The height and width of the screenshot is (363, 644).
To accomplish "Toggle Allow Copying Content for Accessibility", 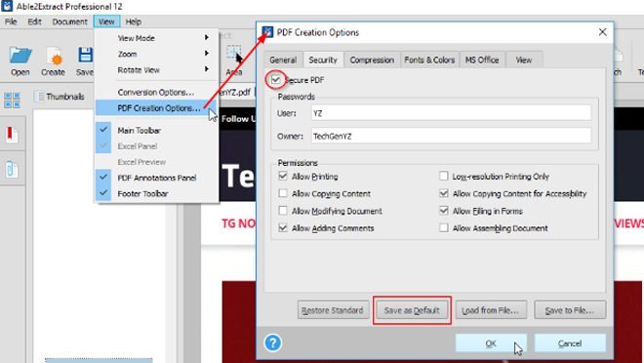I will coord(444,193).
